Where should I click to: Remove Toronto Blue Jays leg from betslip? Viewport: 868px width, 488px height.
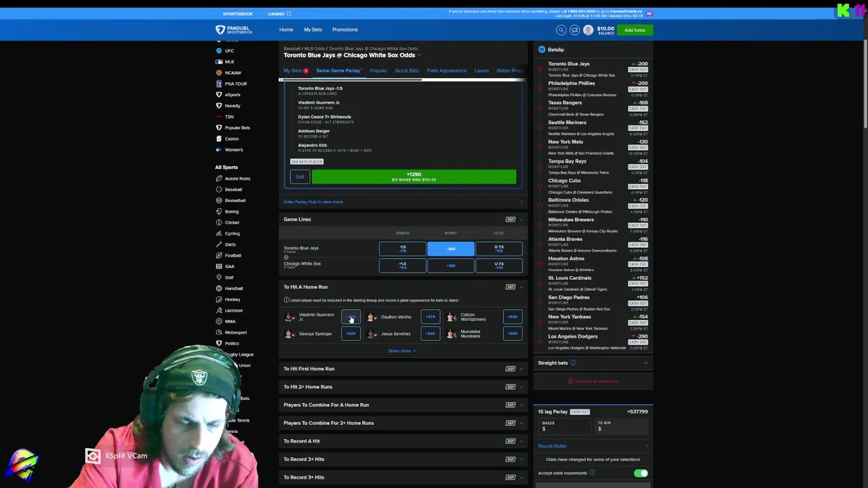(540, 69)
